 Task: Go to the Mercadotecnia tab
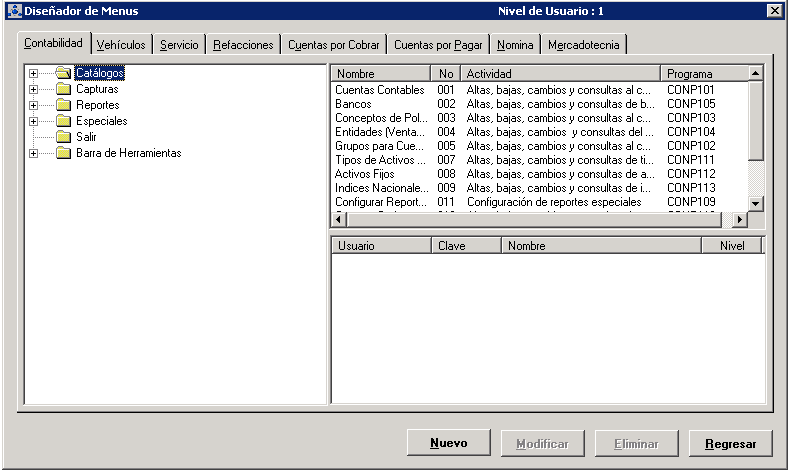click(584, 45)
